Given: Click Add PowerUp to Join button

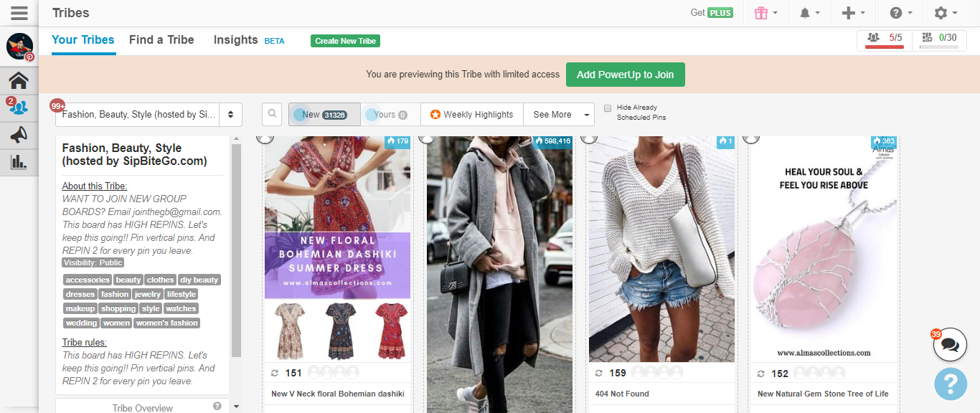Looking at the screenshot, I should pyautogui.click(x=625, y=75).
